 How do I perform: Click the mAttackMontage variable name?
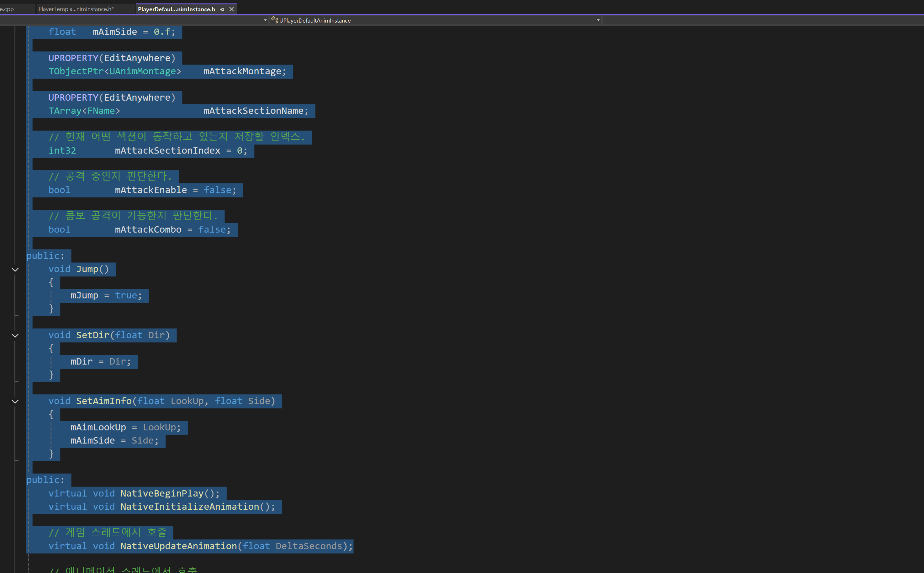(x=242, y=71)
